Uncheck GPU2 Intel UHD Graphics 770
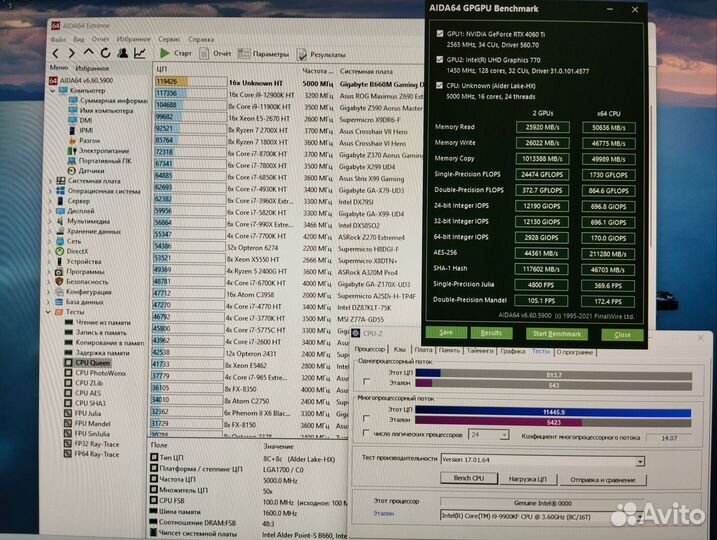The image size is (717, 540). [x=440, y=59]
